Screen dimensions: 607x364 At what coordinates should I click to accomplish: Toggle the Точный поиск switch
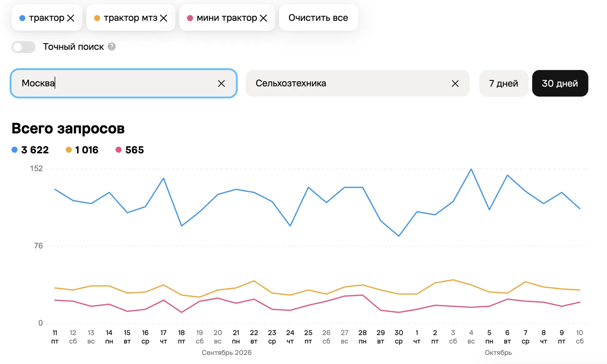[24, 47]
